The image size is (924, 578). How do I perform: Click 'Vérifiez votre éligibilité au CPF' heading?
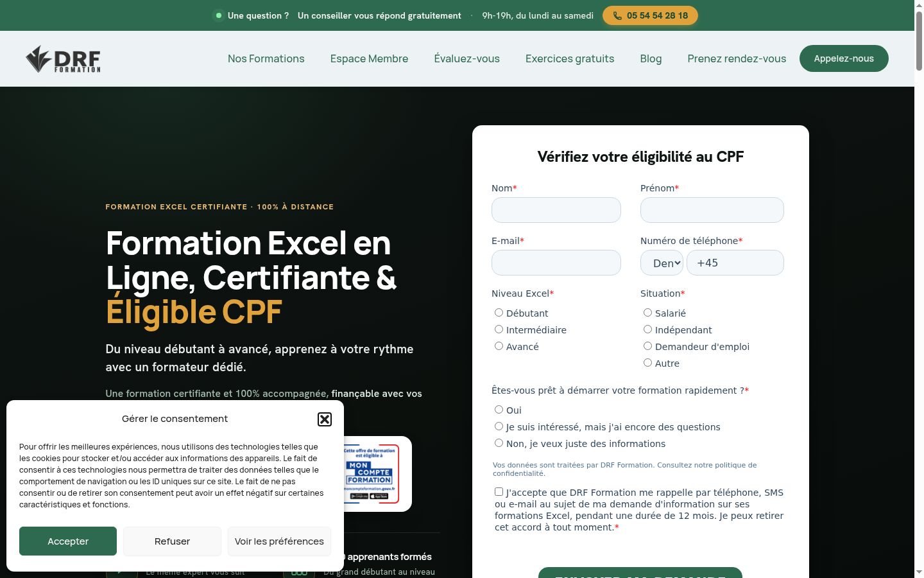[640, 157]
